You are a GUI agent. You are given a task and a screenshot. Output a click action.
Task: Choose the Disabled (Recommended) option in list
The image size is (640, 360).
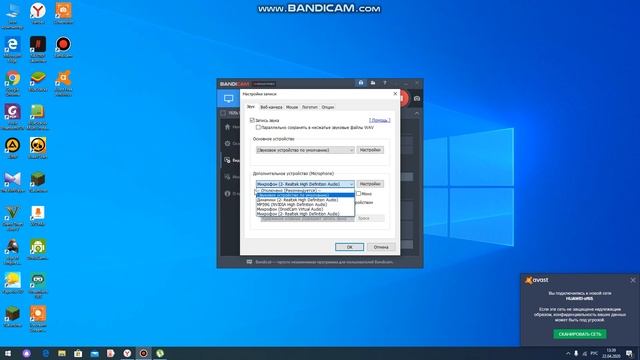(x=305, y=191)
